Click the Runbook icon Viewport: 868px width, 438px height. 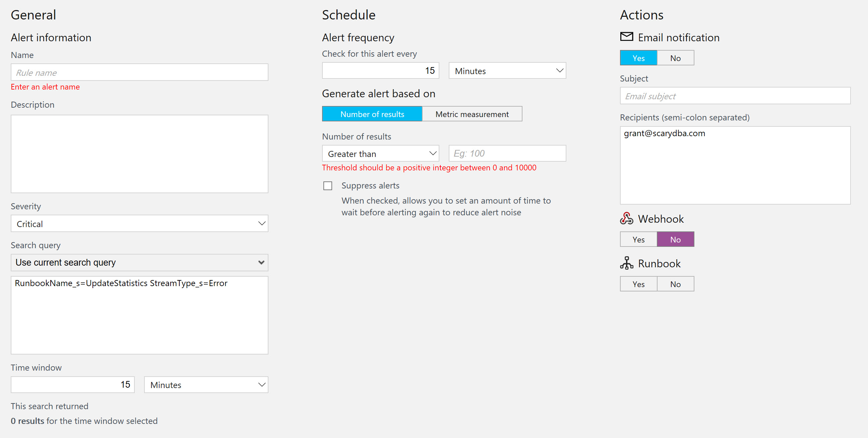pos(626,263)
